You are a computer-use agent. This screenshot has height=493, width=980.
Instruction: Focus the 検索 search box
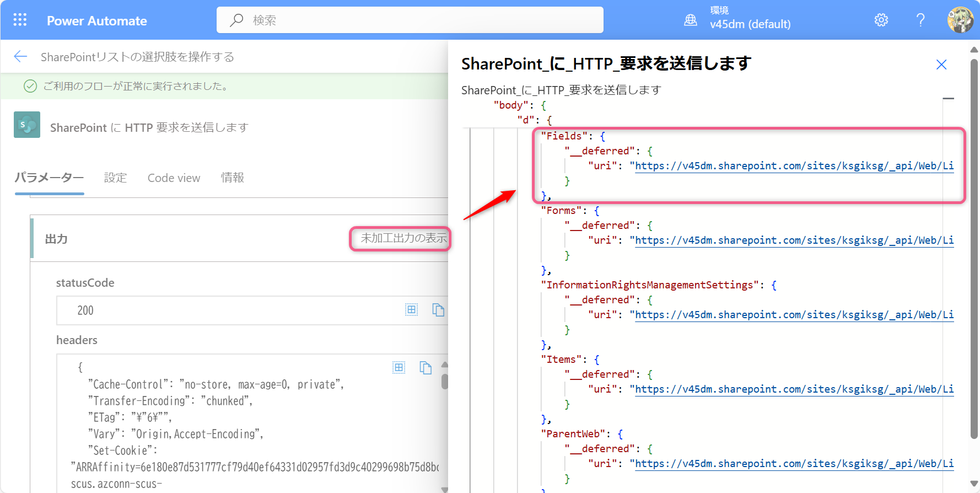click(x=410, y=20)
